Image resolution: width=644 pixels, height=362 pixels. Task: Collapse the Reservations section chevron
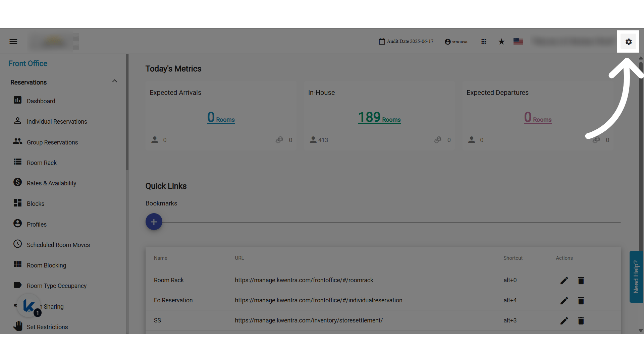coord(115,81)
